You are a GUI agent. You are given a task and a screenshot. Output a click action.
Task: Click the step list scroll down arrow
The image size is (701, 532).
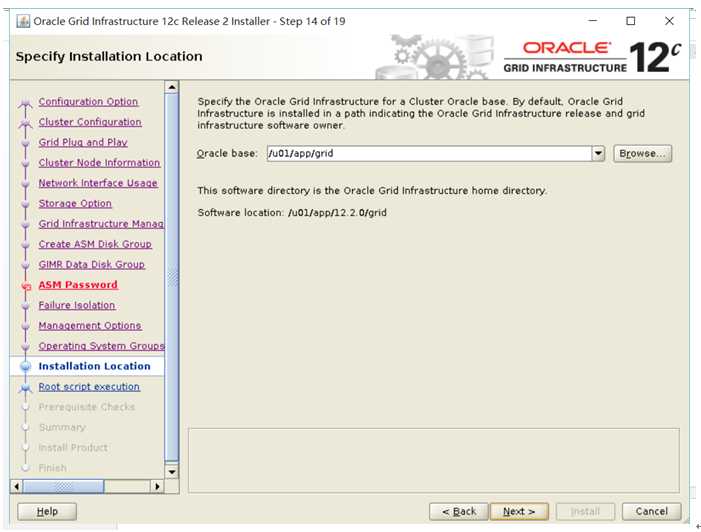coord(172,471)
